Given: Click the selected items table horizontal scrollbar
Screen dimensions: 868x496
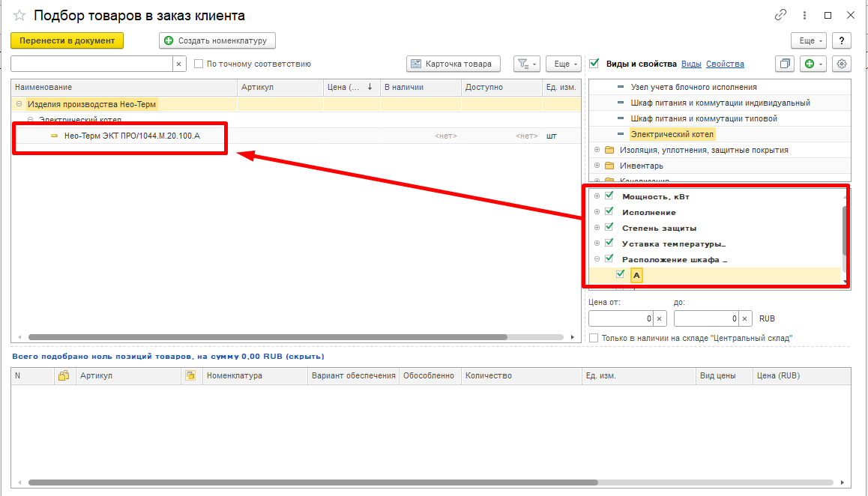Looking at the screenshot, I should coord(313,483).
